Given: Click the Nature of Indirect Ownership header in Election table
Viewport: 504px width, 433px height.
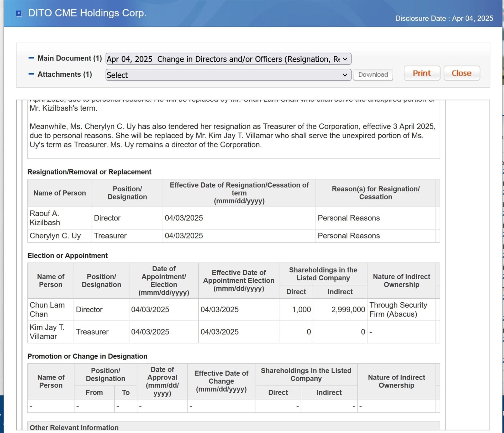Looking at the screenshot, I should pos(401,281).
